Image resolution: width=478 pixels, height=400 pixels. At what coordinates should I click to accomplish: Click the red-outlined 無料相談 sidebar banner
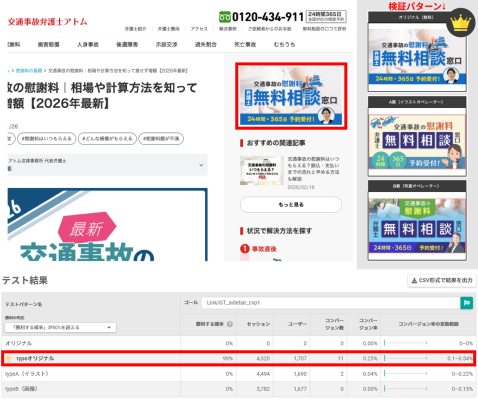(291, 96)
